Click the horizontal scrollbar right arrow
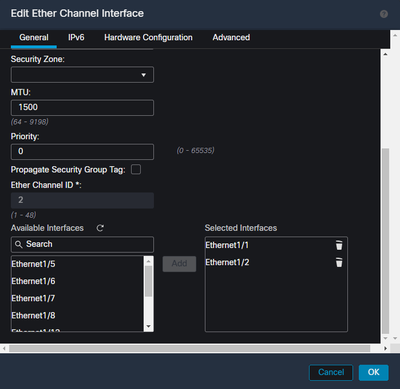This screenshot has height=389, width=400. click(385, 348)
